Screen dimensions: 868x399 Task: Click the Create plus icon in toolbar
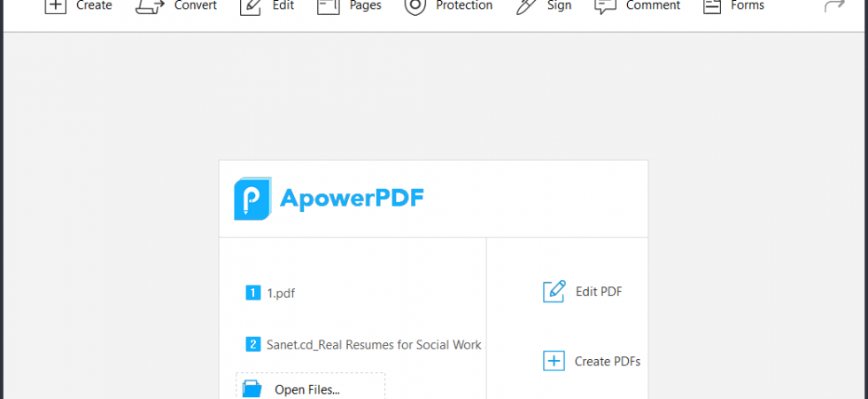click(x=55, y=5)
